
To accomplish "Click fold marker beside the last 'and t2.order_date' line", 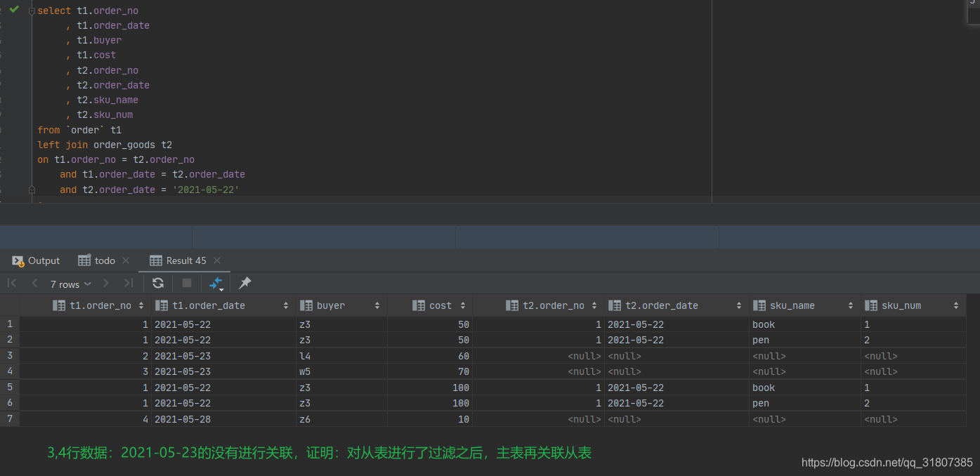I will coord(32,190).
